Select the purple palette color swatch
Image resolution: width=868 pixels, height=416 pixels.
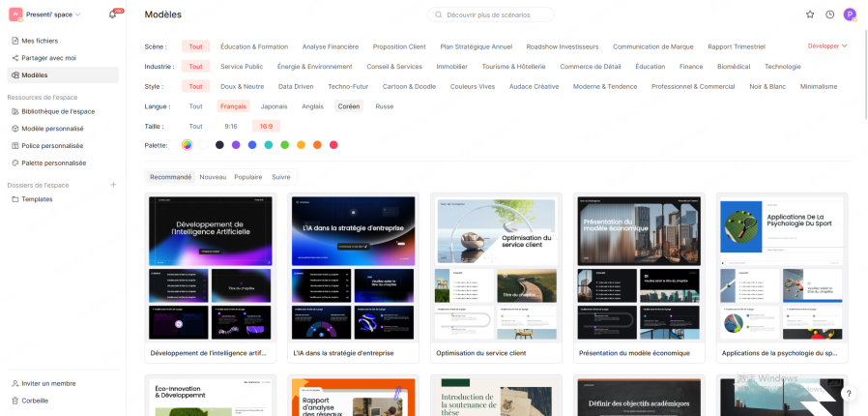[236, 145]
